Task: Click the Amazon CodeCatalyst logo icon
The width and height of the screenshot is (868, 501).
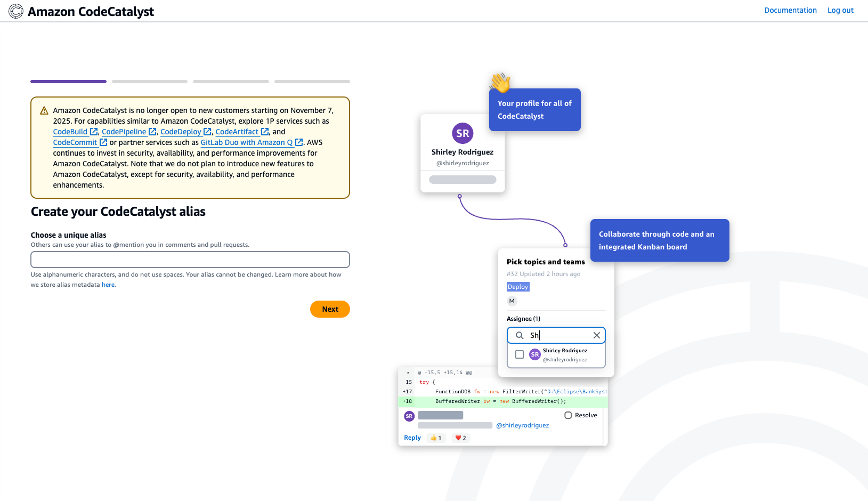Action: (x=16, y=11)
